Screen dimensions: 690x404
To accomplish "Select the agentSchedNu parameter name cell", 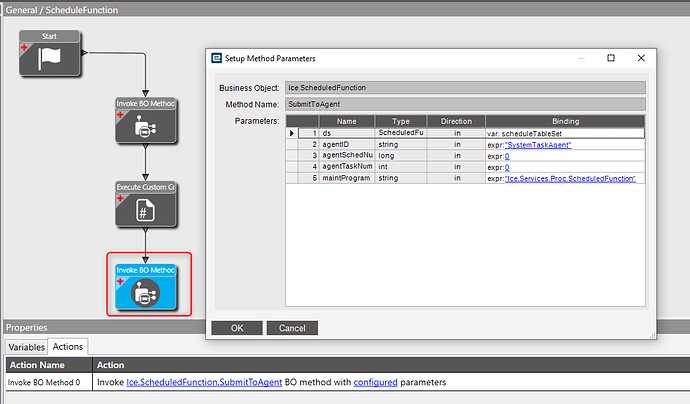I will [347, 155].
